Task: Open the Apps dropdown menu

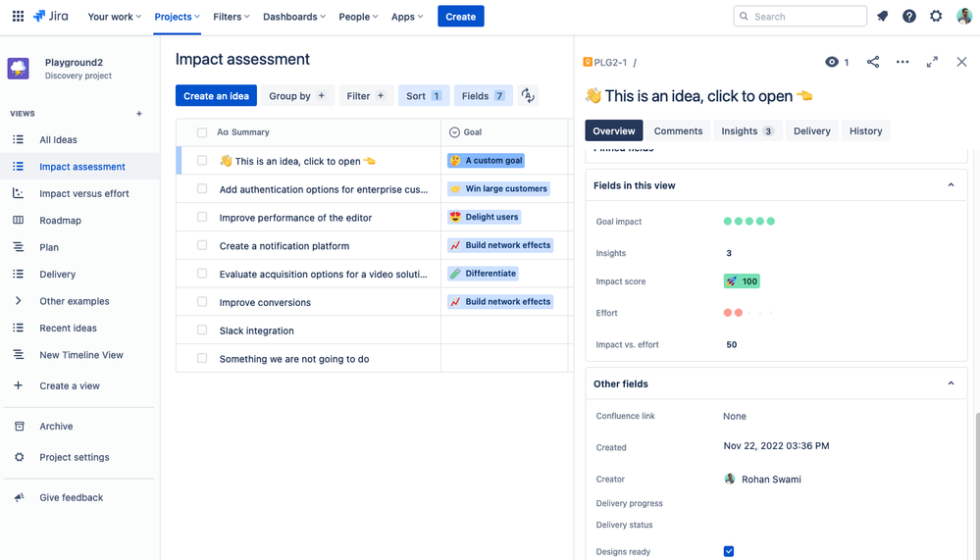Action: (x=407, y=17)
